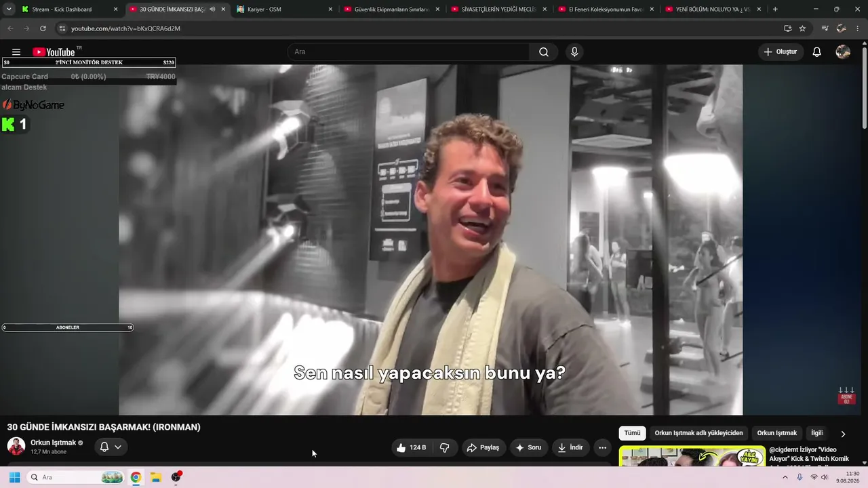The height and width of the screenshot is (488, 868).
Task: Select the Tümü filter chip
Action: click(x=632, y=433)
